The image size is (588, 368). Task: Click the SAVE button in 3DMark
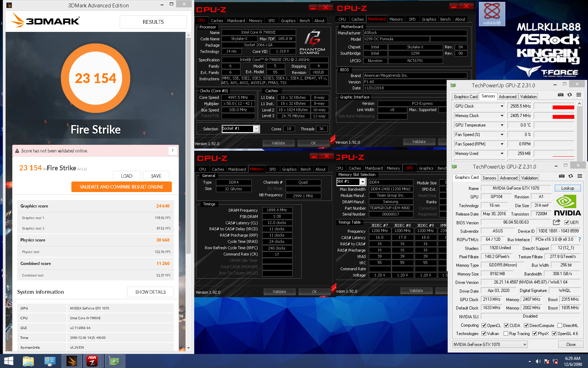click(x=156, y=176)
